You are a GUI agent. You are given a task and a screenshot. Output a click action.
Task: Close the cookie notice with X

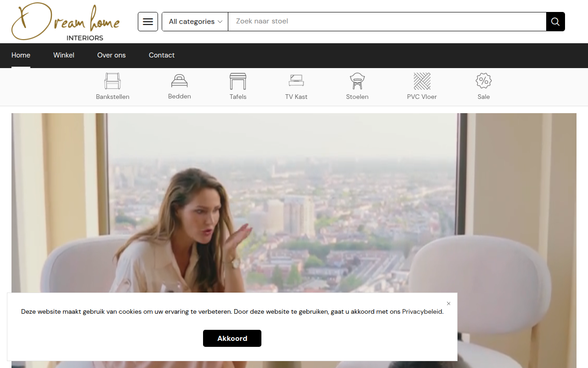(x=448, y=304)
